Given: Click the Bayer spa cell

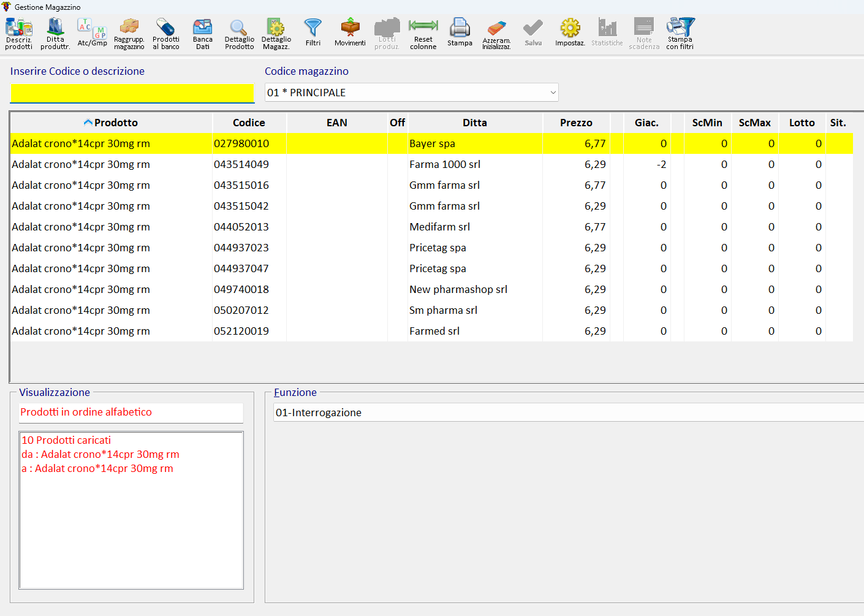Looking at the screenshot, I should click(x=475, y=143).
